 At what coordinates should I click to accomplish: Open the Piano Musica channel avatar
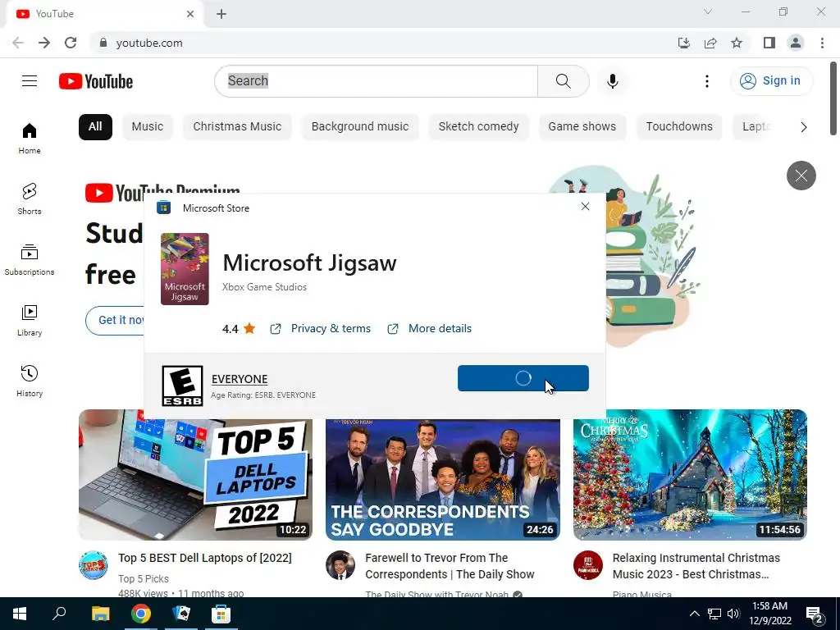[587, 565]
